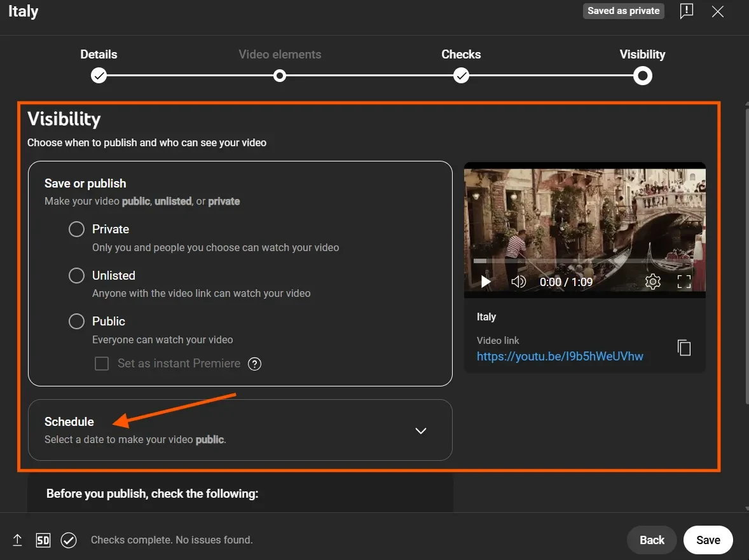749x560 pixels.
Task: Click the Back button
Action: click(652, 540)
